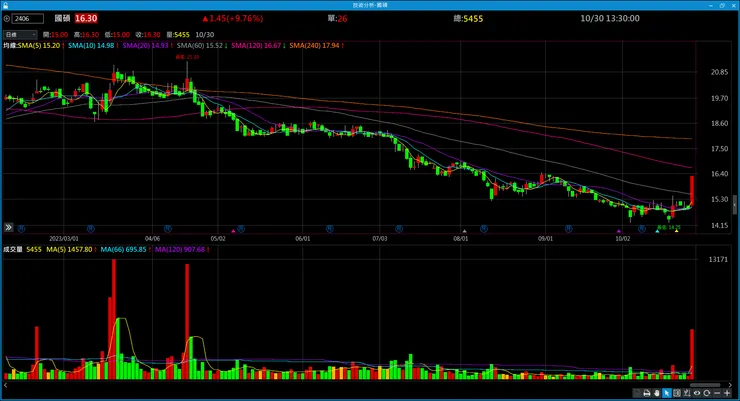Click the SMA(5) 15.20 indicator label

[x=39, y=46]
